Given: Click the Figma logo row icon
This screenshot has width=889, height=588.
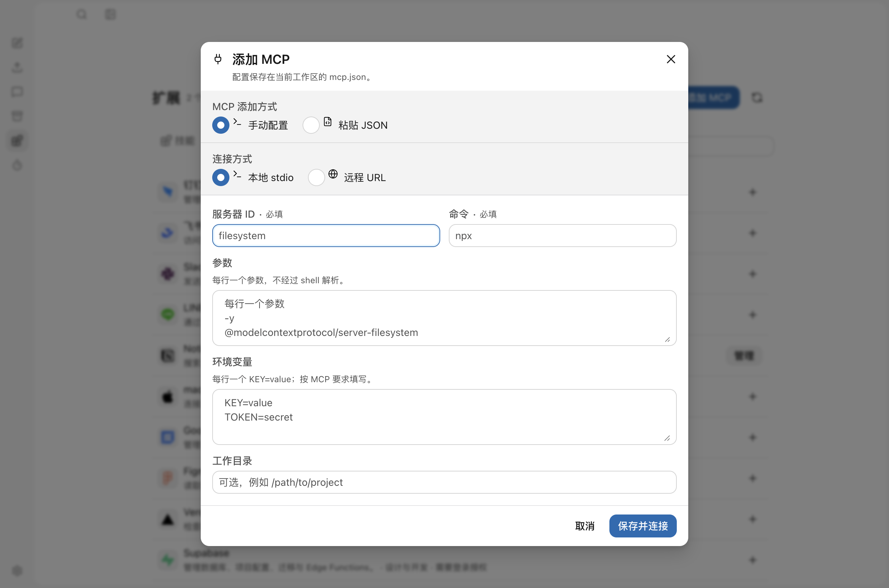Looking at the screenshot, I should (x=168, y=478).
